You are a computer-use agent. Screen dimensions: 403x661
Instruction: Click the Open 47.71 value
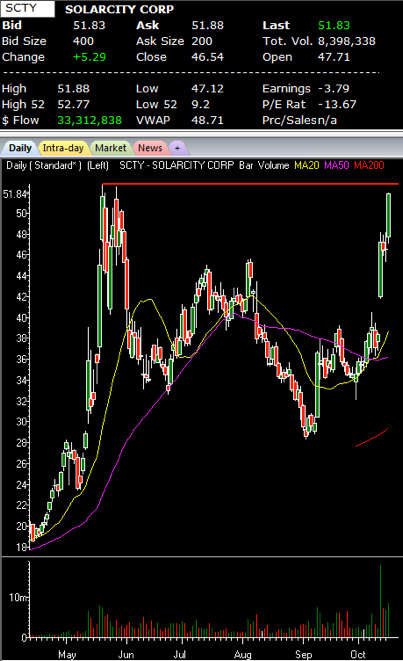click(334, 57)
